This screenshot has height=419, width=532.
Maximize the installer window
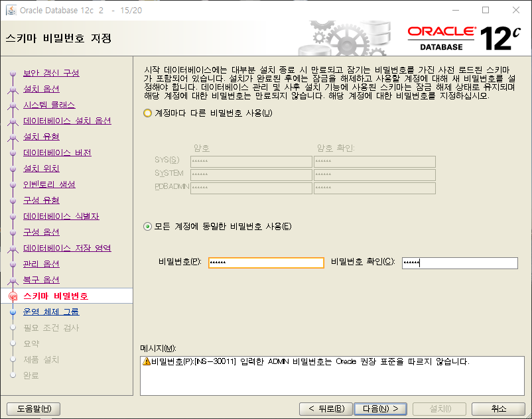(486, 10)
